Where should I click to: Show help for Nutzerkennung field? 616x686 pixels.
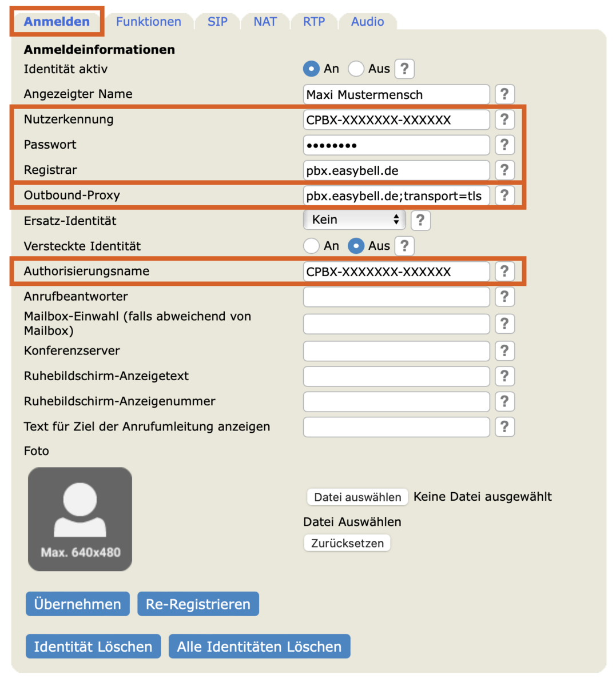(504, 119)
